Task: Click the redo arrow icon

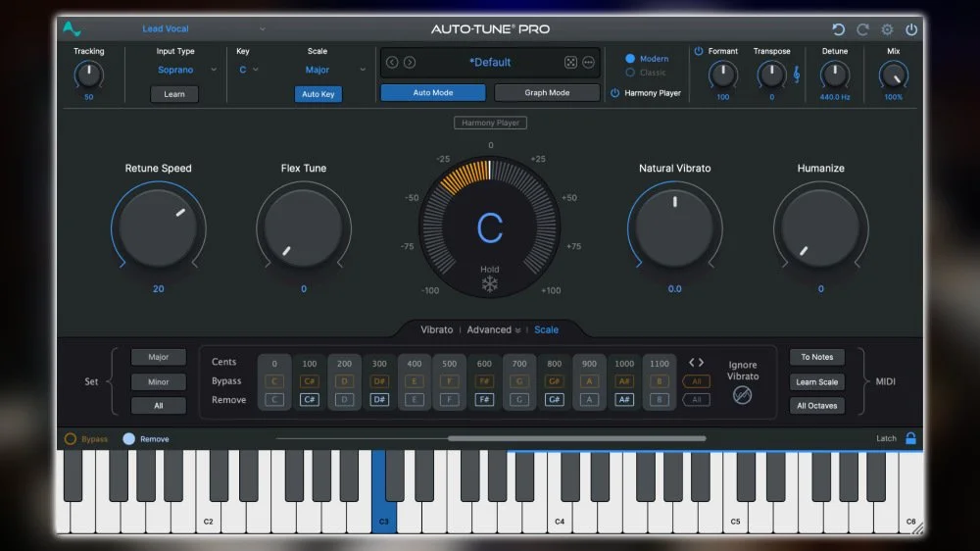Action: click(862, 29)
